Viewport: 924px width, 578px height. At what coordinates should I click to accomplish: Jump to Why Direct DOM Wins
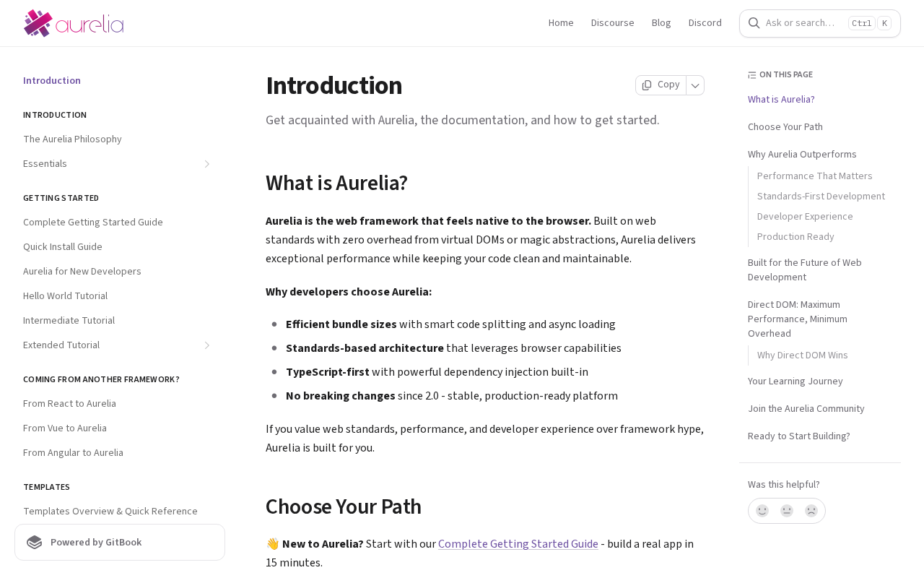tap(803, 355)
